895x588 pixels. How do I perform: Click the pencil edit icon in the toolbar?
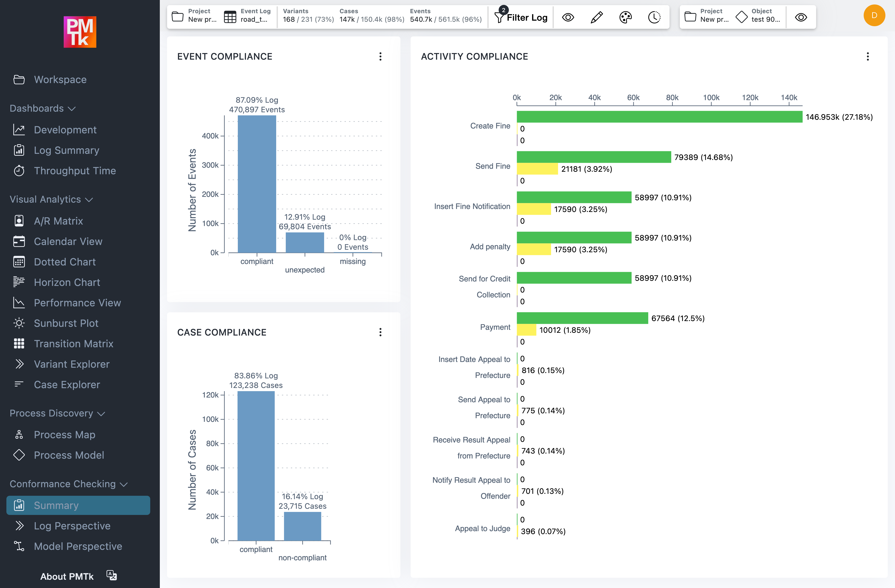596,17
